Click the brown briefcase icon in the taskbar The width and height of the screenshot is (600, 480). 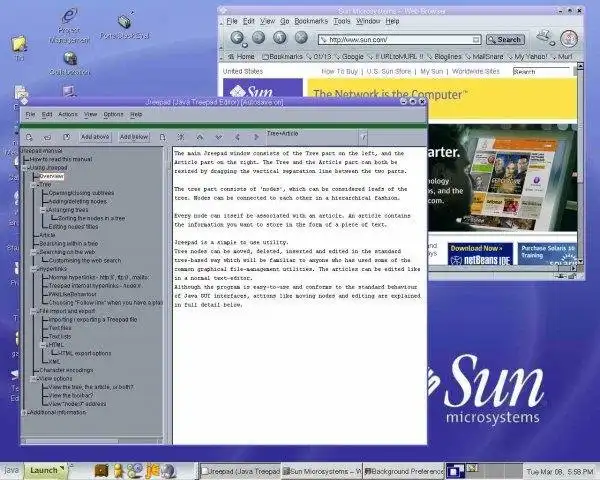coord(101,471)
